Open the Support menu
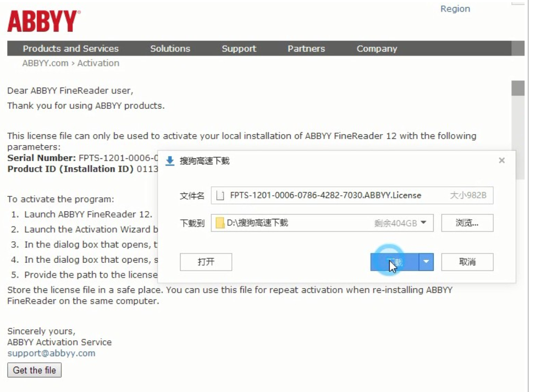Screen dimensions: 540x392 [239, 48]
